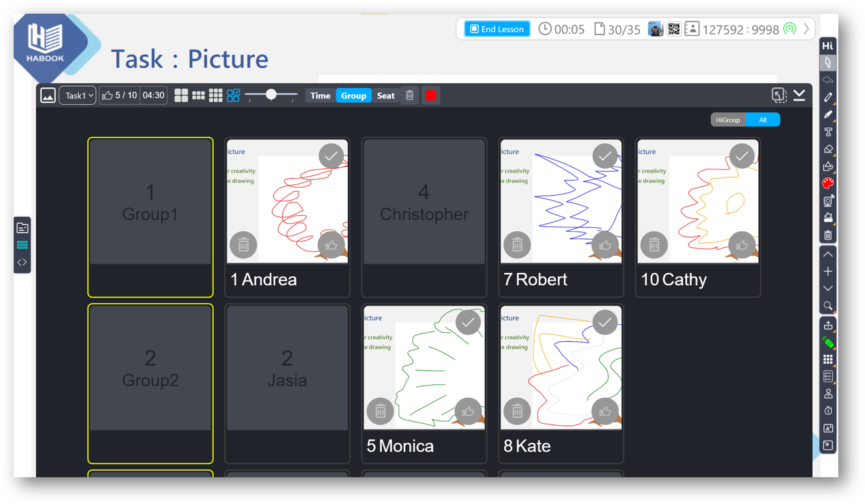Image resolution: width=865 pixels, height=504 pixels.
Task: Adjust the thumbnail size slider
Action: click(272, 96)
